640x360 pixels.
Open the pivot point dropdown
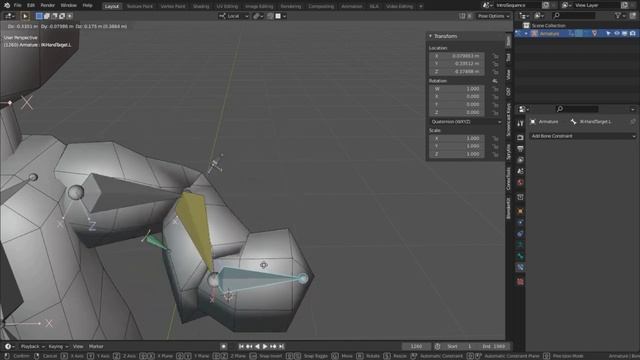(258, 16)
